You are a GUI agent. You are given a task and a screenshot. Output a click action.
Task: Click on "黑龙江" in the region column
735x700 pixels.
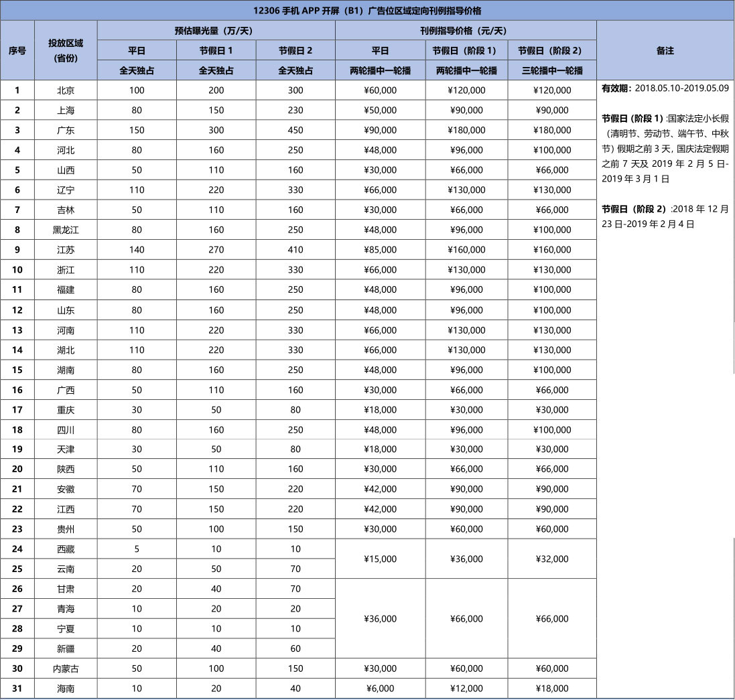(66, 230)
